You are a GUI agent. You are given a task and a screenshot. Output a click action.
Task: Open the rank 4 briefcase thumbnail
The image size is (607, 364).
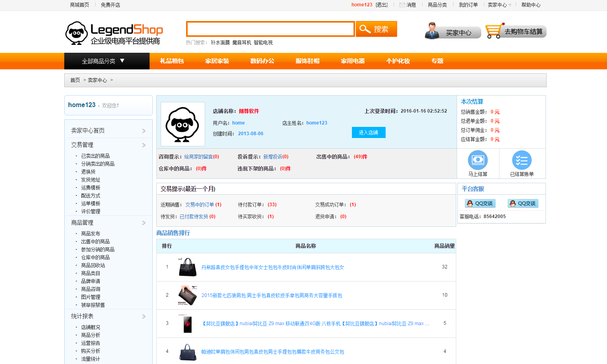point(188,352)
